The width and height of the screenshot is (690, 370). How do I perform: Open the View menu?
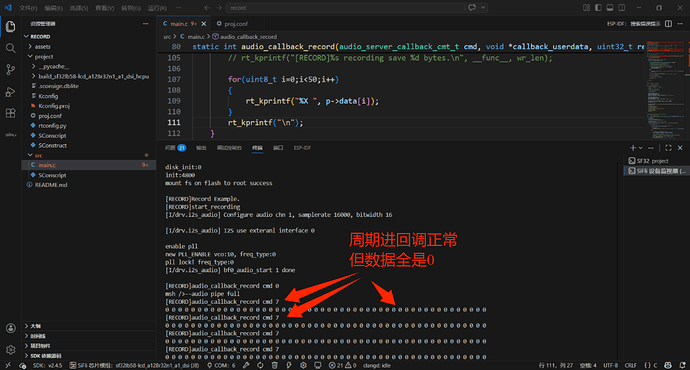(105, 8)
